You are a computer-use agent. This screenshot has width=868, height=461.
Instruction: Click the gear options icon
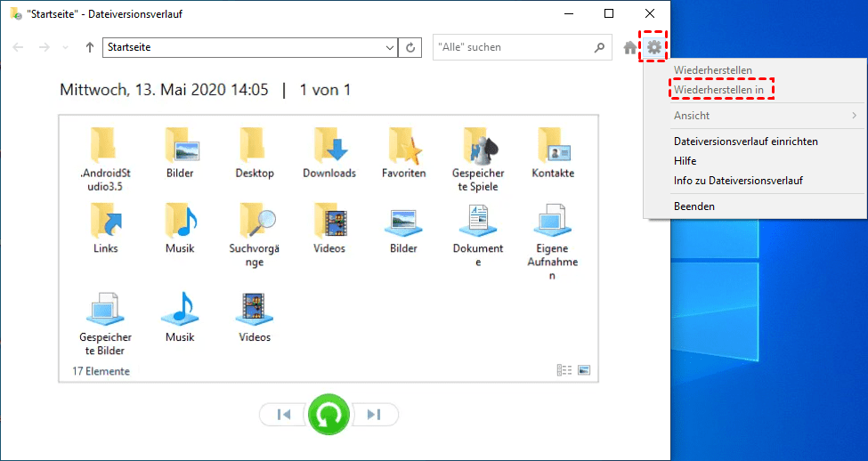pos(654,47)
